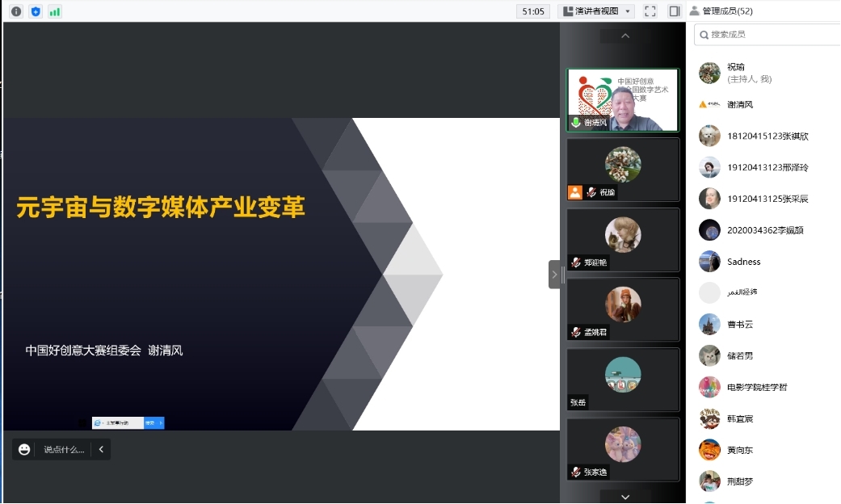
Task: Click the muted mic icon on 郑迎艳's tile
Action: [x=576, y=262]
